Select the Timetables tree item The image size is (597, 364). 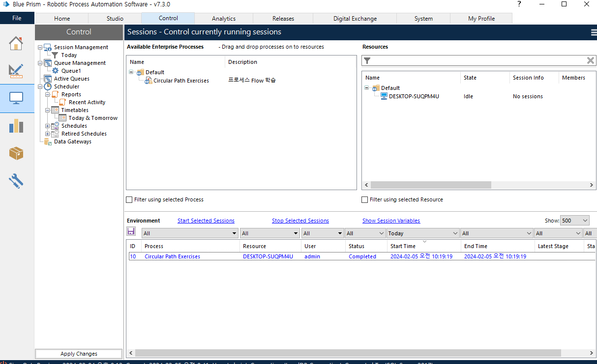point(75,110)
